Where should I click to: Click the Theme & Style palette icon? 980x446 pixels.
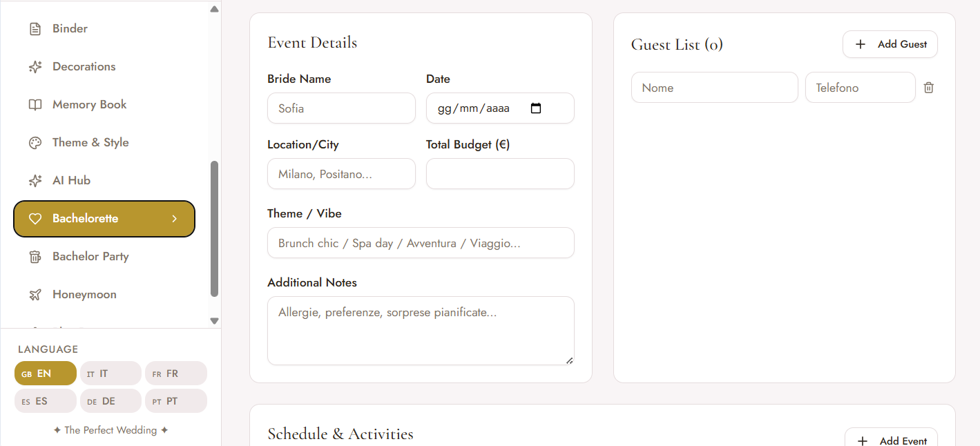click(x=35, y=143)
